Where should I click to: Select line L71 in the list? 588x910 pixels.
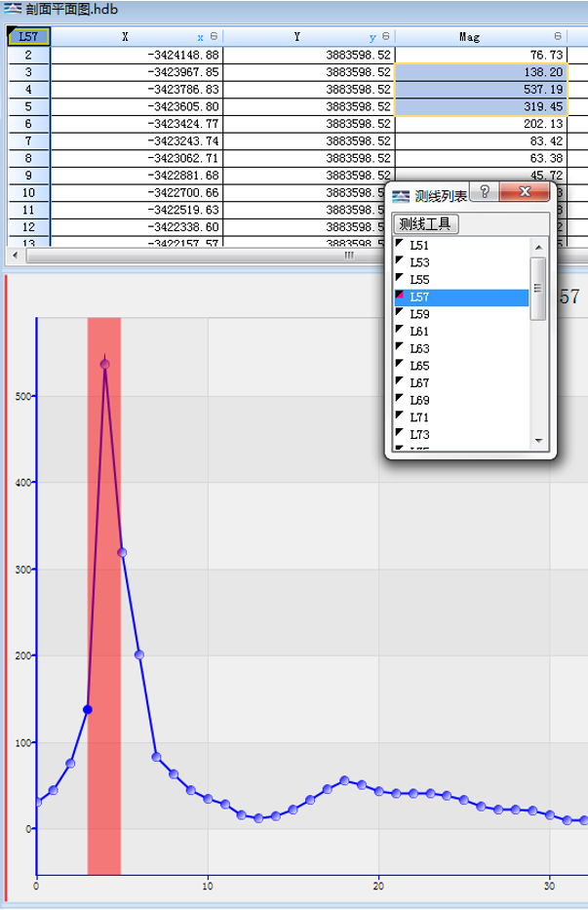pos(461,417)
